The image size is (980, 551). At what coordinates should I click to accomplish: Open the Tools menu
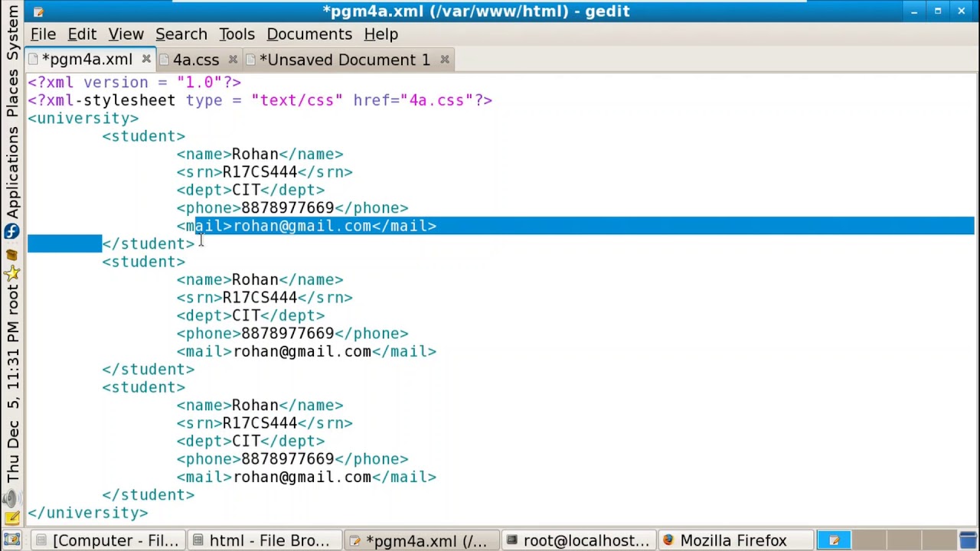pos(237,34)
